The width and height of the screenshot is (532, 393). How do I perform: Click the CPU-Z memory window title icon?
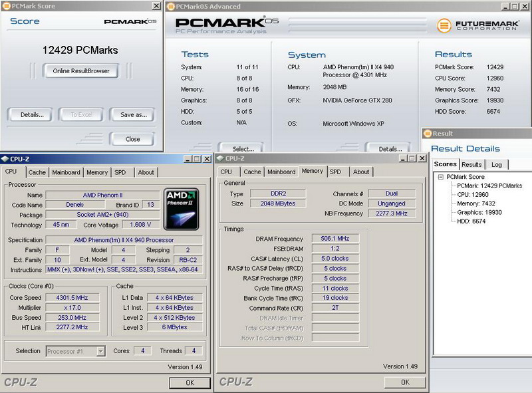[220, 158]
